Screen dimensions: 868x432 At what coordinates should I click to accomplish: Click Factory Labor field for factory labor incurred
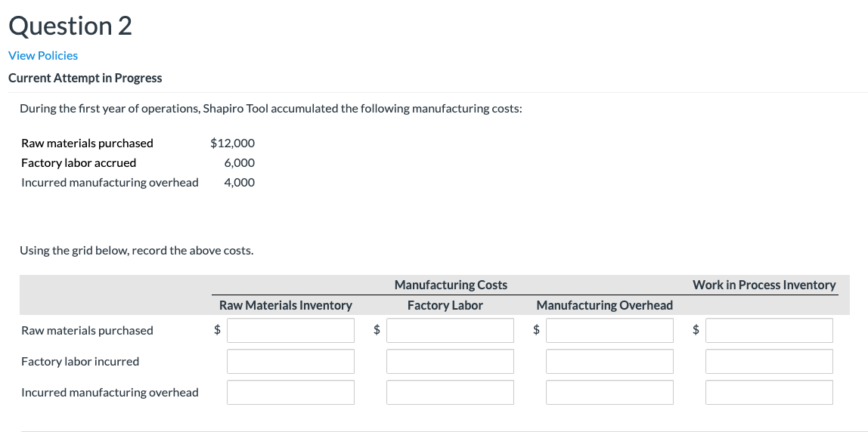[449, 361]
